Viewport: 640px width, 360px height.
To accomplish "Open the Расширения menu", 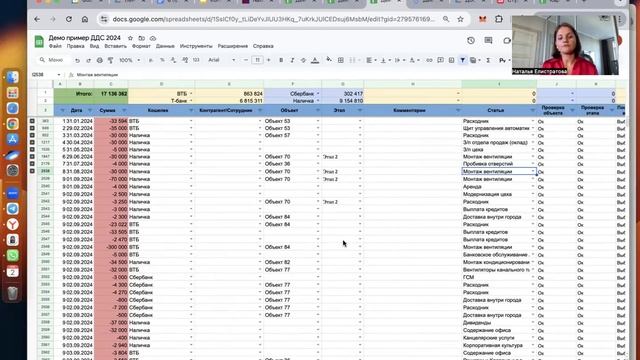I will [x=233, y=46].
